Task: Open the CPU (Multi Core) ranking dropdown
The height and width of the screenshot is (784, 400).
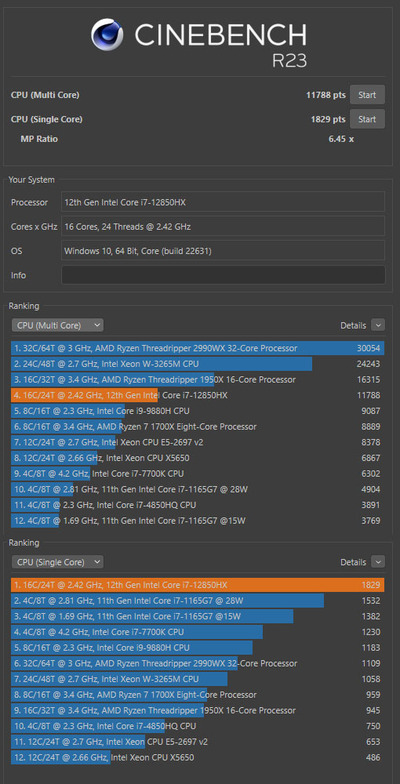Action: pos(58,325)
